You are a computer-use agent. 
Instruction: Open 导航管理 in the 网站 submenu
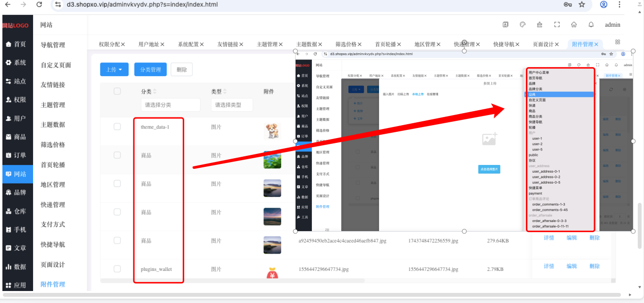pos(53,45)
